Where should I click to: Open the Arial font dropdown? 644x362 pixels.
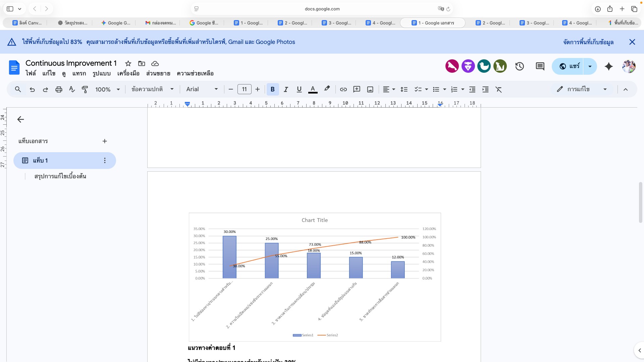[x=202, y=89]
